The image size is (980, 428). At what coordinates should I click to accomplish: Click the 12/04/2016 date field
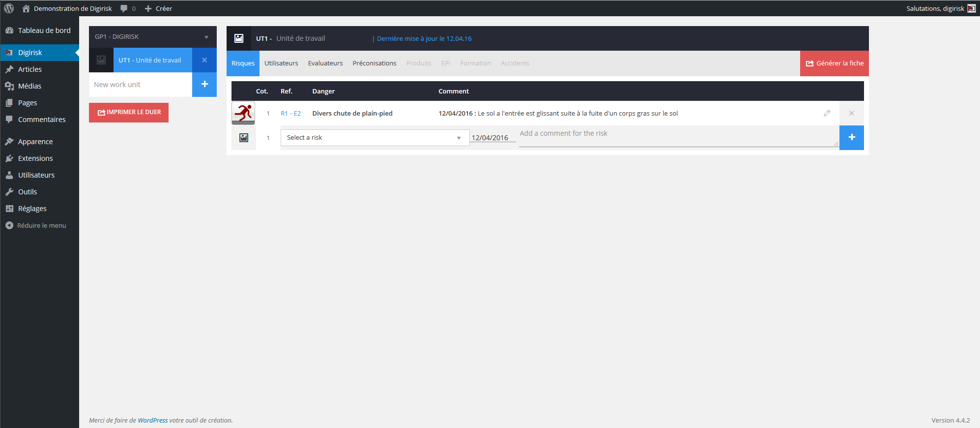click(x=493, y=138)
